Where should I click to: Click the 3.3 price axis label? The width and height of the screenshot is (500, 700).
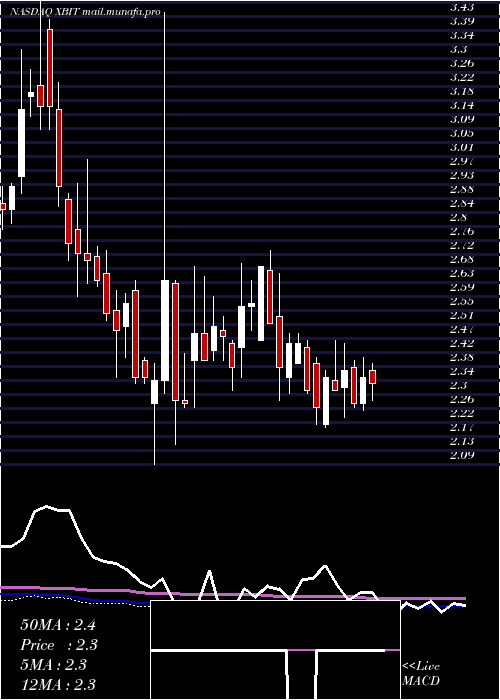click(459, 50)
